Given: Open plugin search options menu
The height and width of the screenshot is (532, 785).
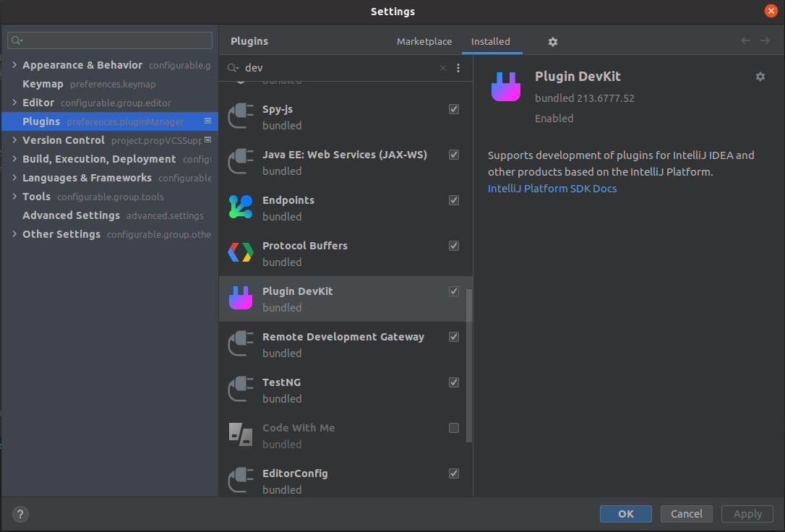Looking at the screenshot, I should 458,68.
